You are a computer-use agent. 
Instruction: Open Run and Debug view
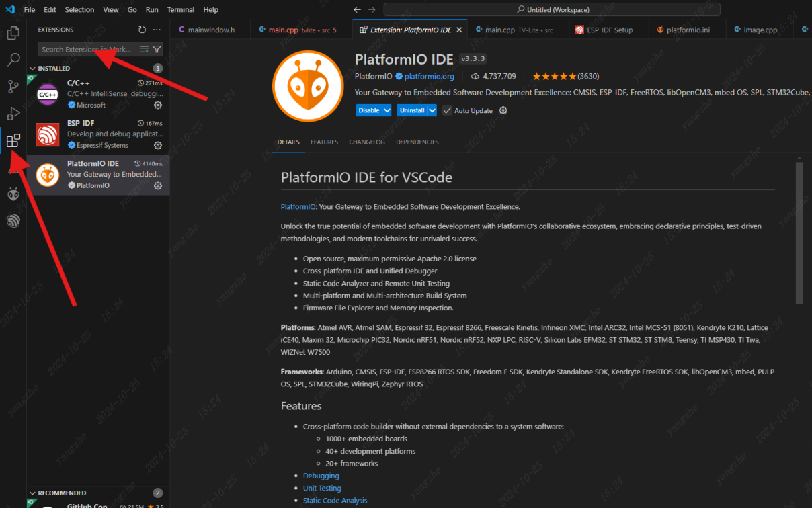click(13, 114)
